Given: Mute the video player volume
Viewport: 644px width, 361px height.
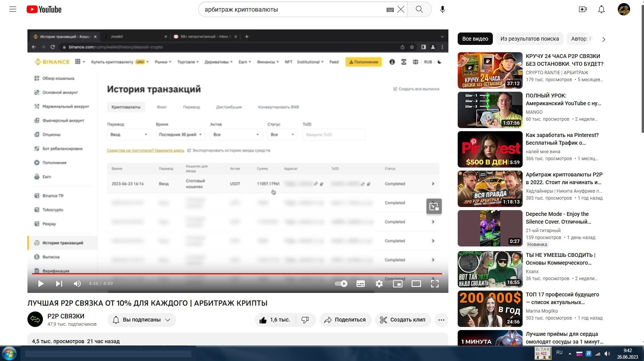Looking at the screenshot, I should (77, 284).
